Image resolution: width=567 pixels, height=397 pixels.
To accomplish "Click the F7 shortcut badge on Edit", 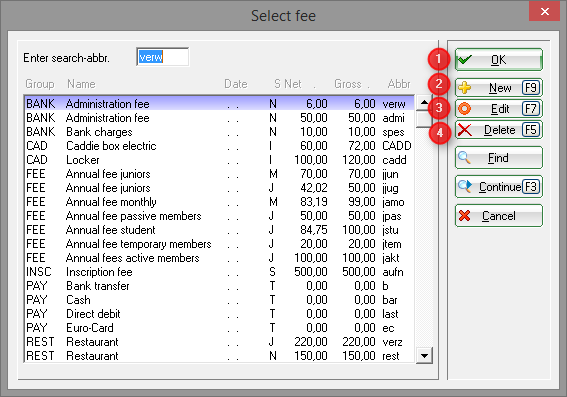I will click(530, 108).
